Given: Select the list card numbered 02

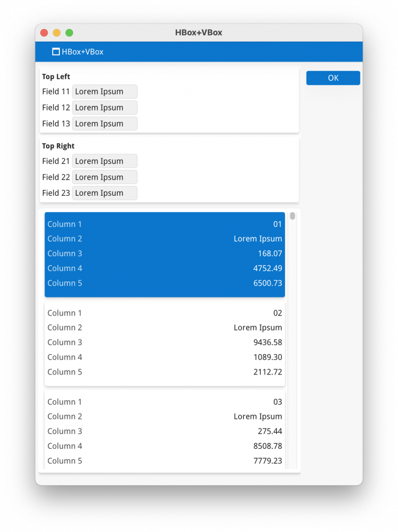Looking at the screenshot, I should click(x=165, y=343).
